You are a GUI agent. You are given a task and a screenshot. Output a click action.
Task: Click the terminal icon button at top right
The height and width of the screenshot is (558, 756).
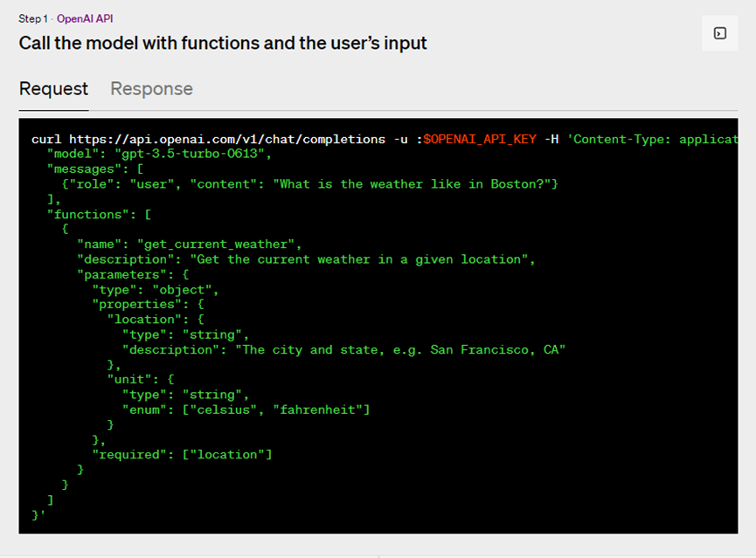[x=720, y=33]
